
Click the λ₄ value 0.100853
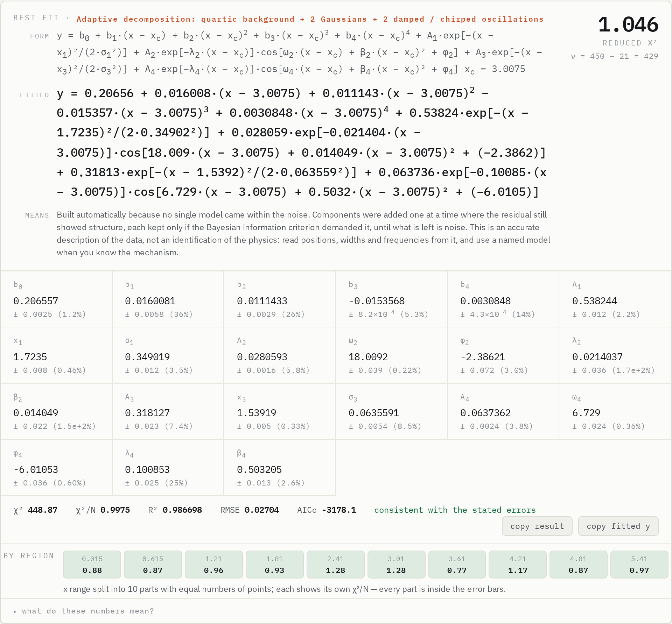[x=147, y=470]
